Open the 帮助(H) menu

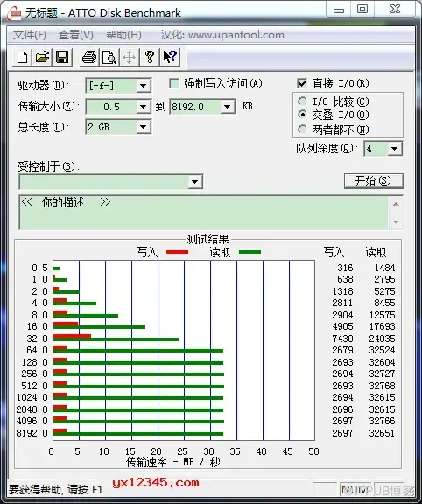pyautogui.click(x=123, y=35)
